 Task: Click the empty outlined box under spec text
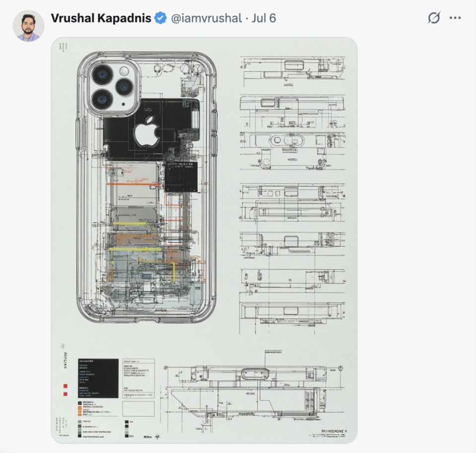pos(138,409)
